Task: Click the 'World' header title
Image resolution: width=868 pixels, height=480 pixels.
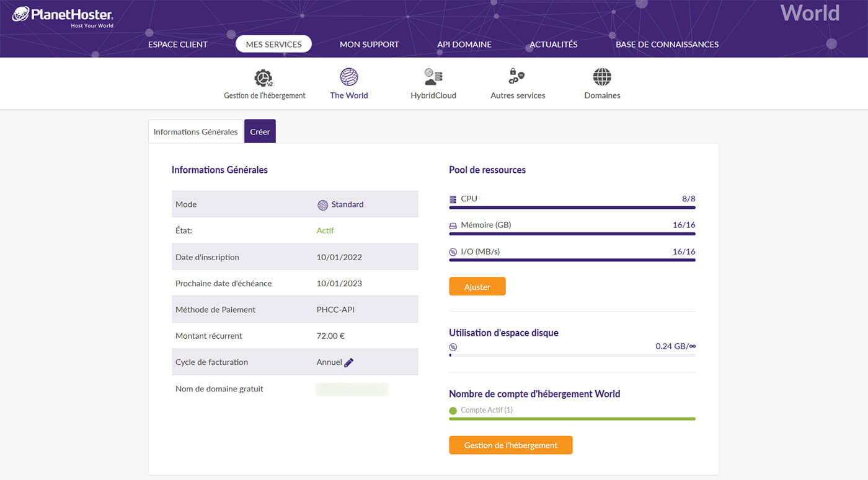Action: tap(810, 13)
